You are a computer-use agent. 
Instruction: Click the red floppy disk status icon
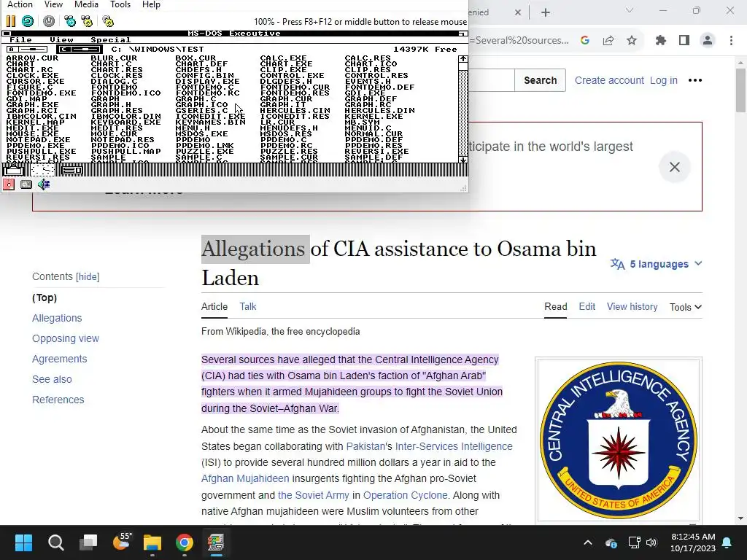coord(9,184)
